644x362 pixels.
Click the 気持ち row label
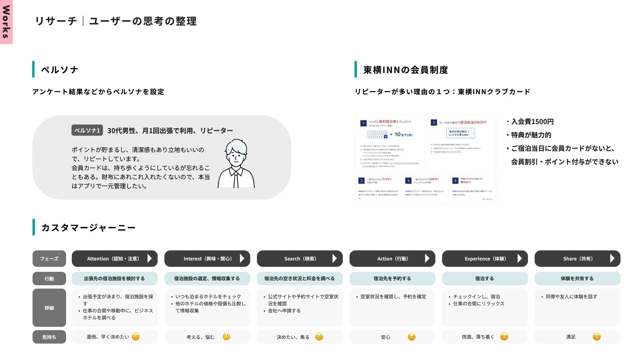[49, 337]
